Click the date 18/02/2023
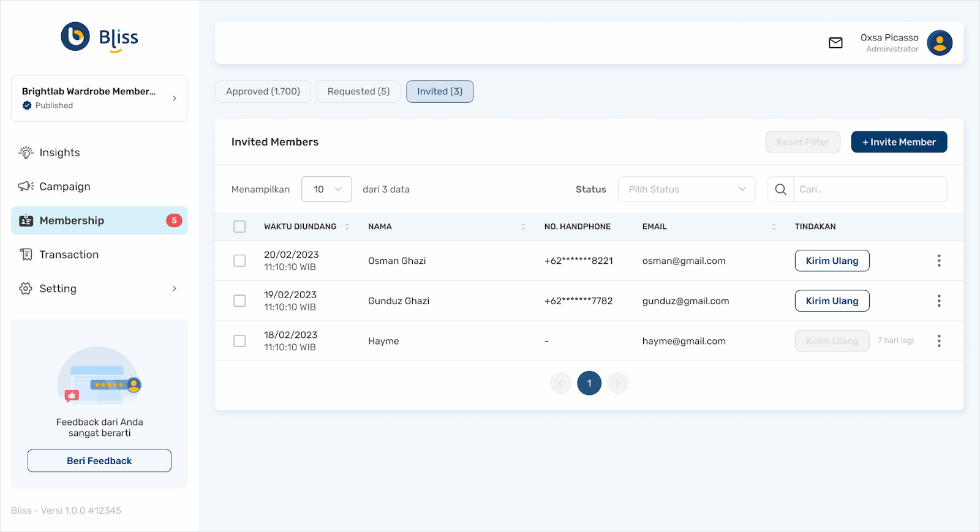The image size is (980, 532). click(291, 335)
